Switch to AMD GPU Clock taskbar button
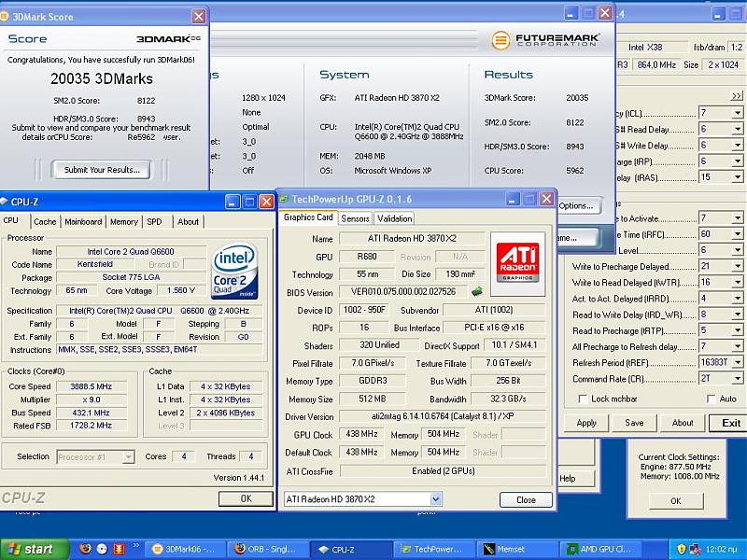747x560 pixels. 601,549
